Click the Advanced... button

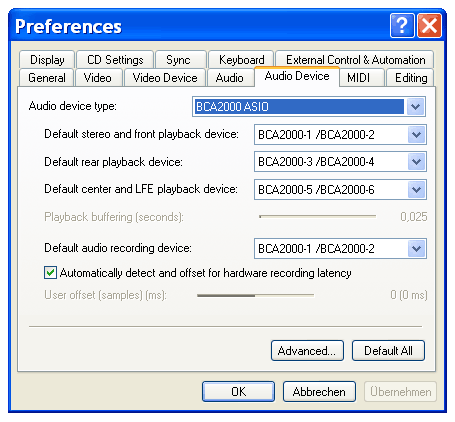(x=307, y=350)
